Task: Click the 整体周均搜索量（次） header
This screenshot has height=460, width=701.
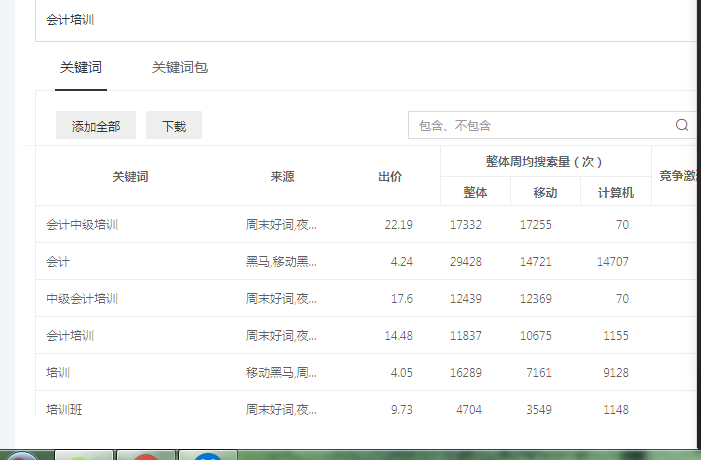Action: (x=545, y=161)
